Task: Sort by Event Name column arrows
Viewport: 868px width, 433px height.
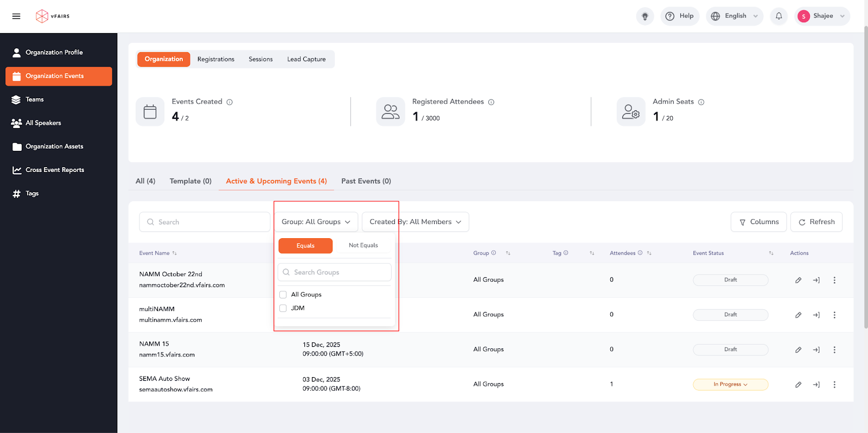Action: (175, 253)
